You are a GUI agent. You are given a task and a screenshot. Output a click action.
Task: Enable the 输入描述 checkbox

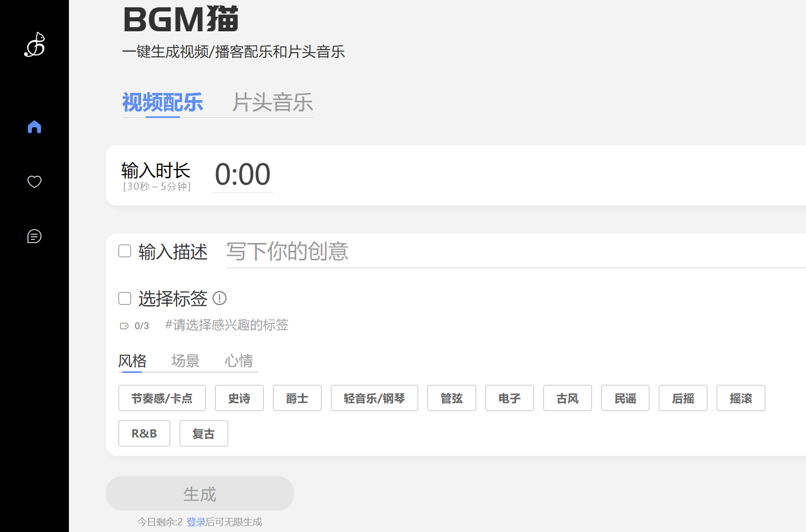[x=125, y=251]
